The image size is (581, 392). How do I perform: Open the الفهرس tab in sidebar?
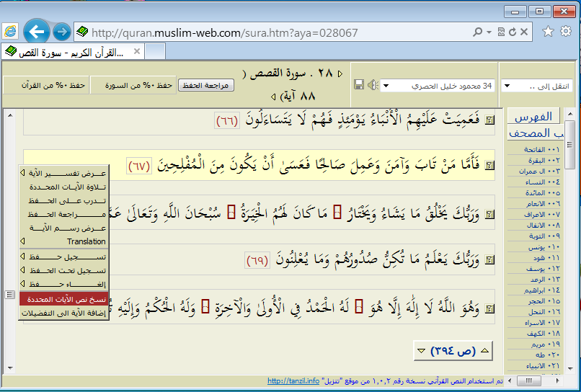(x=533, y=116)
